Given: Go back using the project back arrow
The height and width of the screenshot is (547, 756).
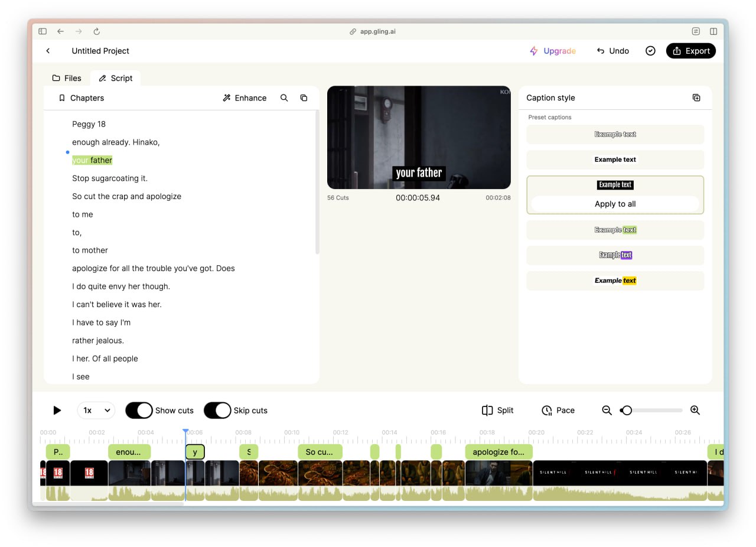Looking at the screenshot, I should click(48, 51).
